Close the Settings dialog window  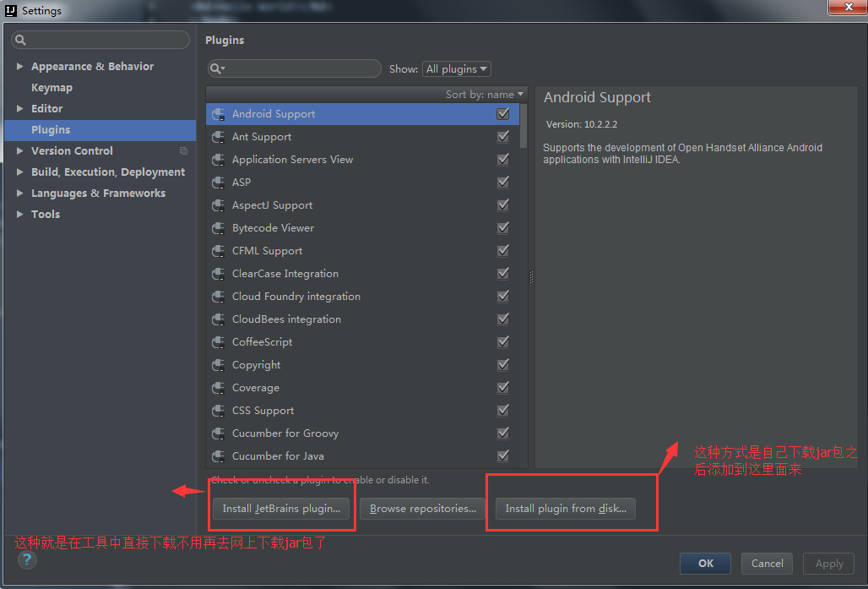[x=848, y=7]
